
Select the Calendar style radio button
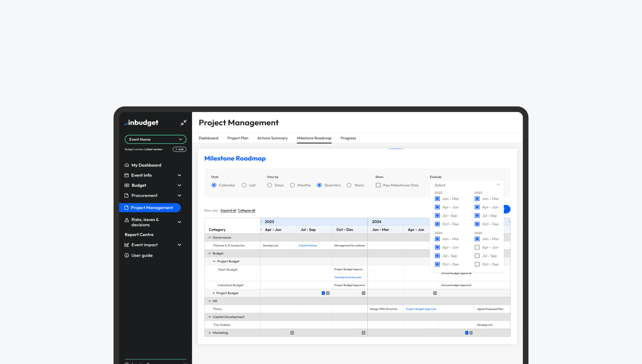point(214,185)
